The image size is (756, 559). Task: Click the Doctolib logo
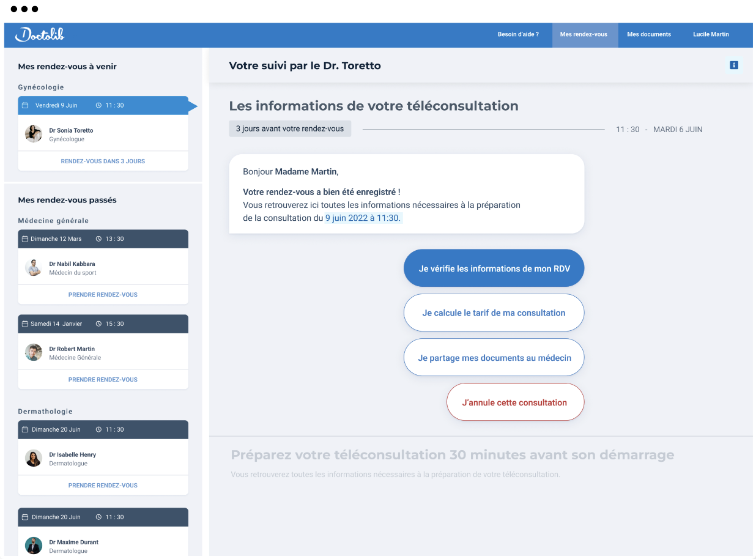pos(40,34)
